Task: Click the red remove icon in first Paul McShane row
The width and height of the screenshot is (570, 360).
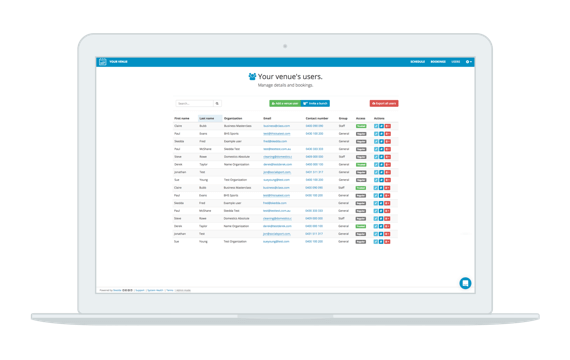Action: pos(388,149)
